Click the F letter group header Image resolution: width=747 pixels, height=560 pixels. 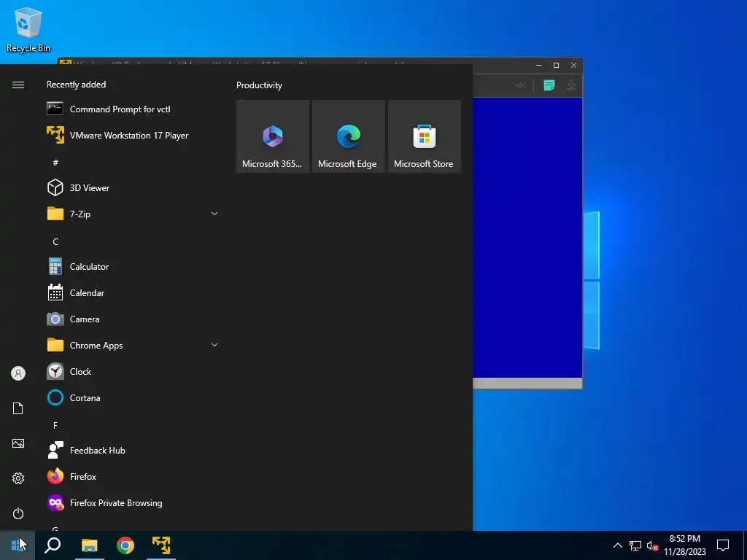(x=55, y=425)
